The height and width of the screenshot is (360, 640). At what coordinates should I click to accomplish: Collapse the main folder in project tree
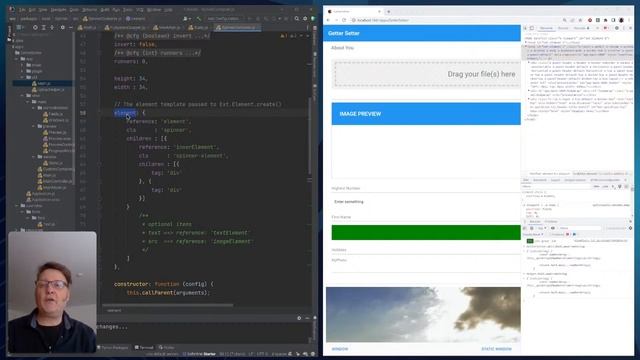tap(29, 102)
